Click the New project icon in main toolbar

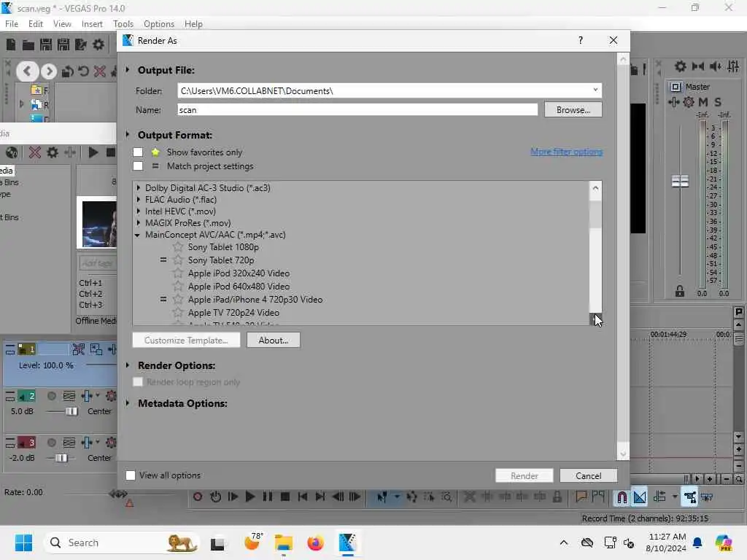10,44
